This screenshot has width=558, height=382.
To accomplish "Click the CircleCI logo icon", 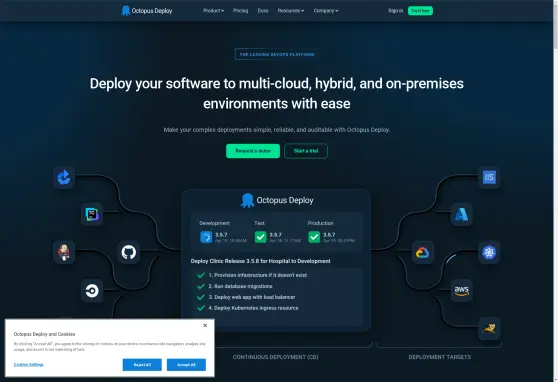I will [92, 291].
